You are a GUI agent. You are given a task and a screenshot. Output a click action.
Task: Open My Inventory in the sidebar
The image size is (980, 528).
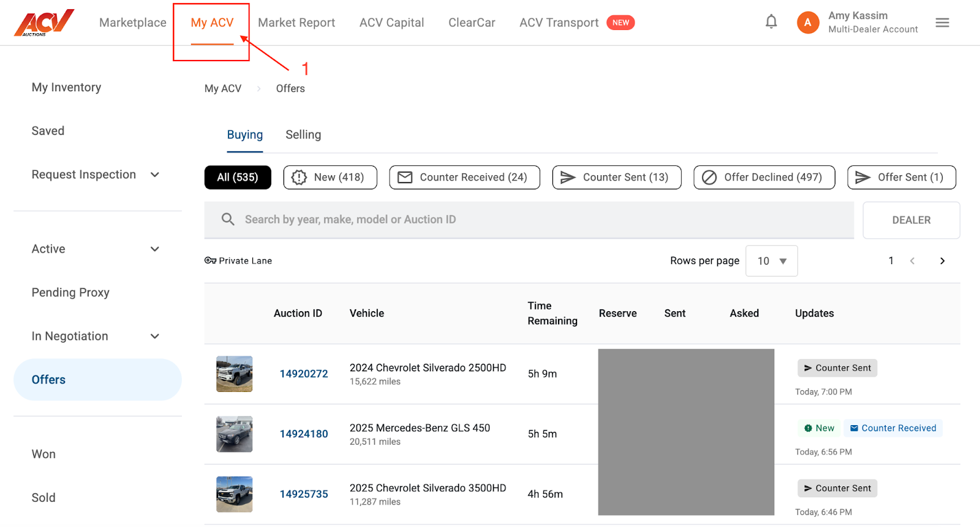(x=66, y=87)
